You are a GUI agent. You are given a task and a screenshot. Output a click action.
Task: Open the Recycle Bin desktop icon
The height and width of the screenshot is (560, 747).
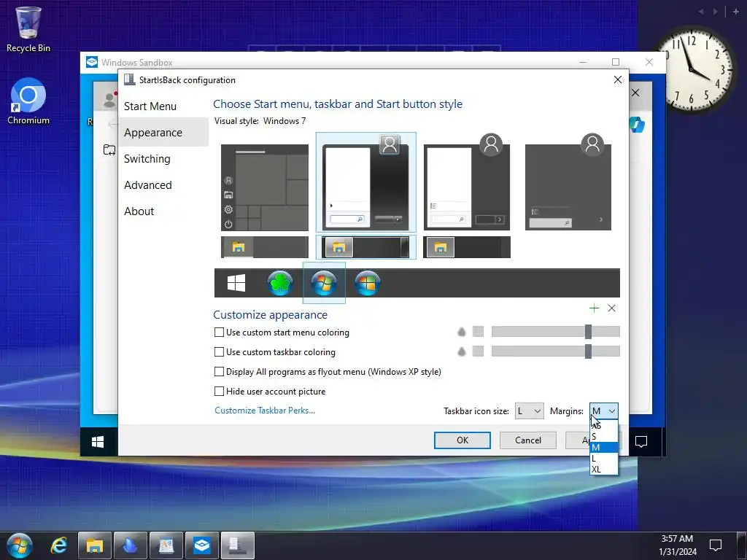(x=28, y=29)
